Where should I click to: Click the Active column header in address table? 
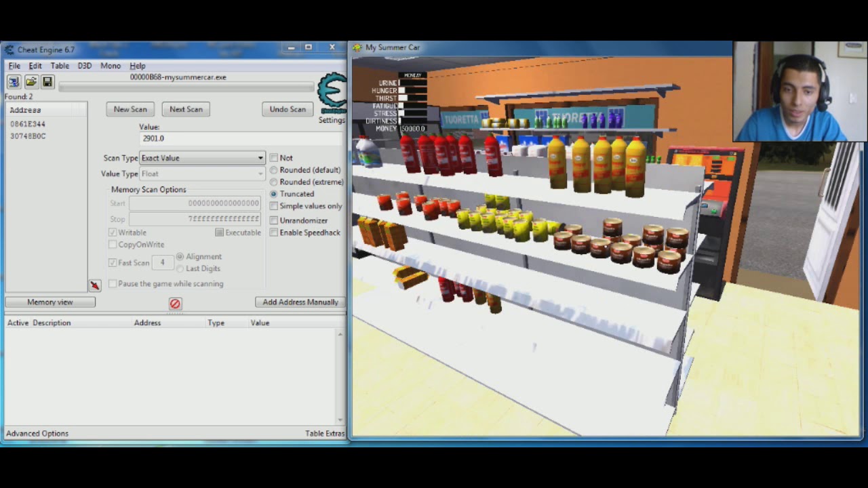tap(18, 323)
